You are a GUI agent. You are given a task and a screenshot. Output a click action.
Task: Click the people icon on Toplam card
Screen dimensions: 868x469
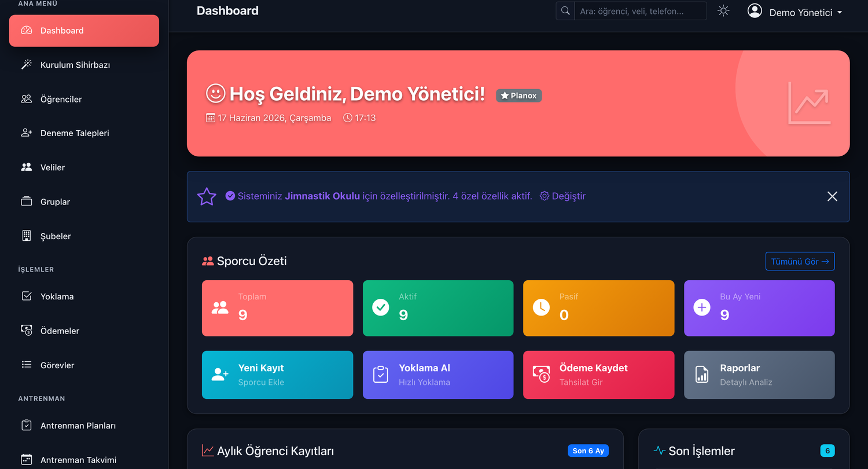click(220, 307)
